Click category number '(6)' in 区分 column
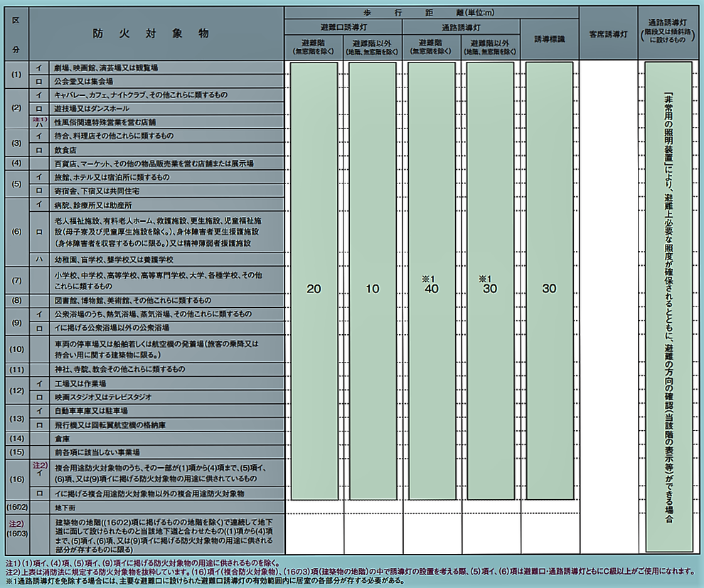This screenshot has width=704, height=588. click(16, 232)
